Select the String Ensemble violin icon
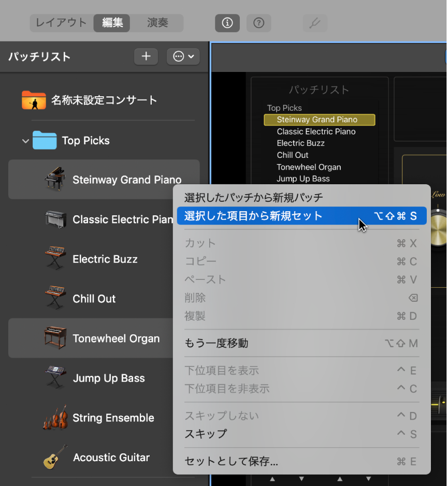 pyautogui.click(x=55, y=417)
